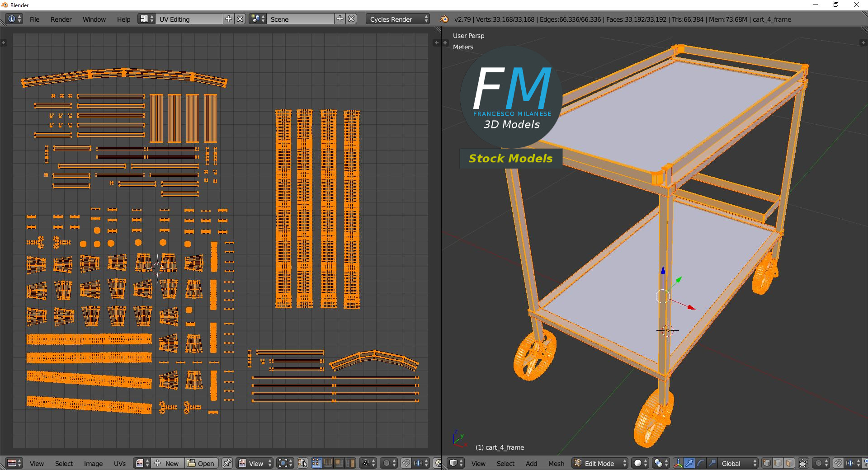Open 3D viewport snap element dropdown

click(853, 463)
